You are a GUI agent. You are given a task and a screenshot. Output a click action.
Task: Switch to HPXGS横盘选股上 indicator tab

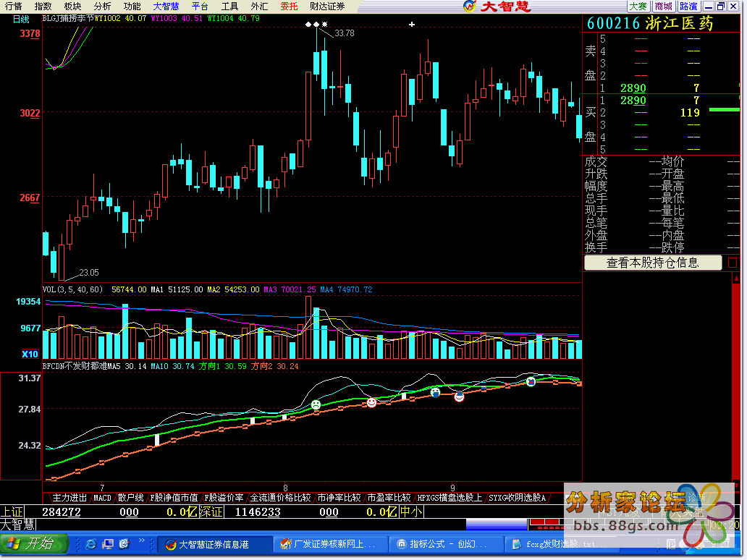tap(450, 498)
